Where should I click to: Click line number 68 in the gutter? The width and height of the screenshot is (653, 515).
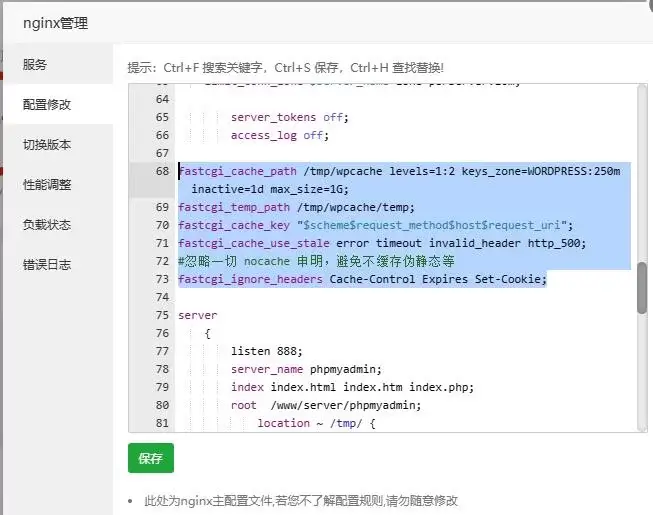tap(161, 171)
